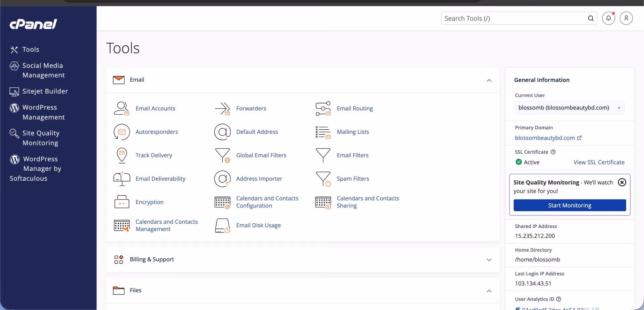This screenshot has height=310, width=644.
Task: Click the Email Disk Usage icon
Action: [x=222, y=226]
